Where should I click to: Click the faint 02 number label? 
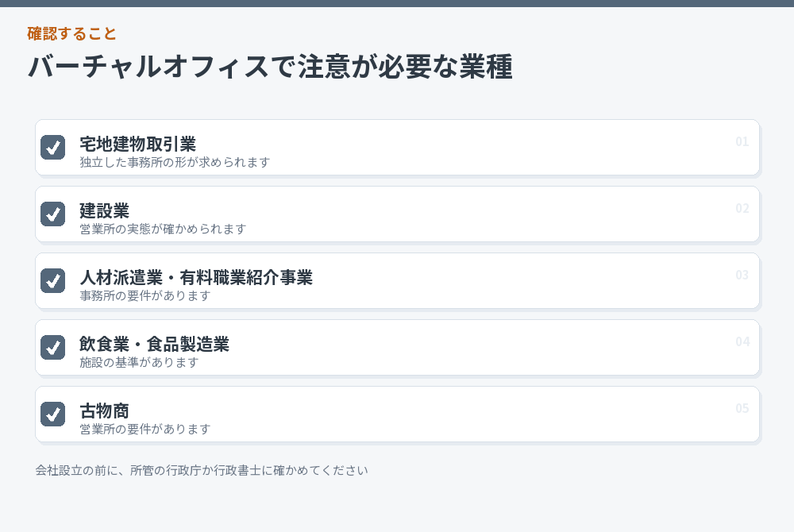coord(742,209)
